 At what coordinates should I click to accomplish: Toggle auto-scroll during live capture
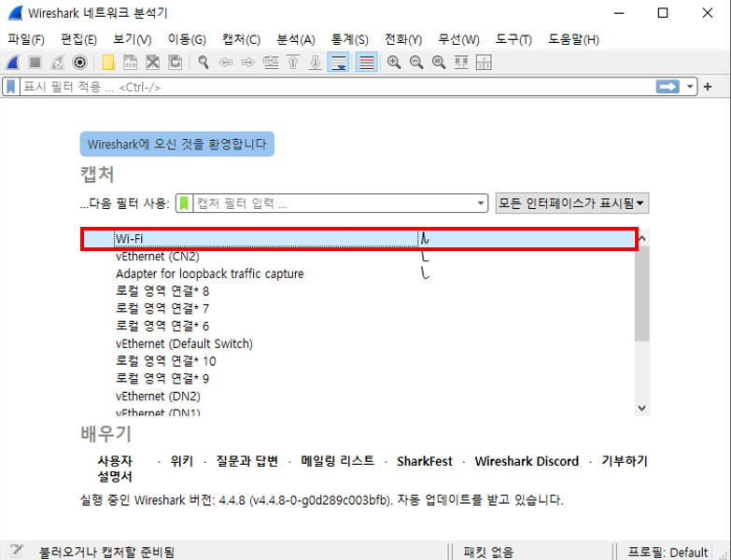click(338, 63)
